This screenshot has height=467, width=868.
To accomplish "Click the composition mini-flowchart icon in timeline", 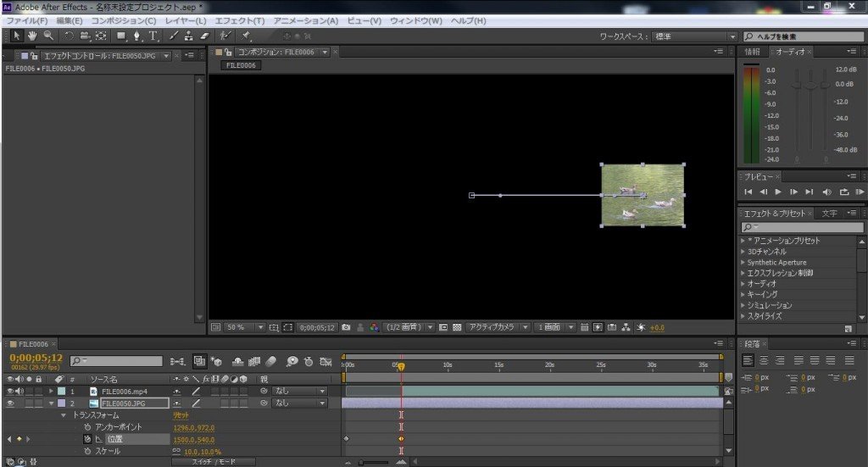I will (x=178, y=361).
